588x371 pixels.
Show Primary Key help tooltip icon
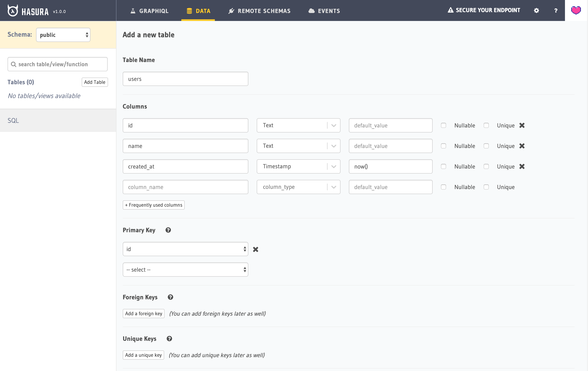point(168,230)
